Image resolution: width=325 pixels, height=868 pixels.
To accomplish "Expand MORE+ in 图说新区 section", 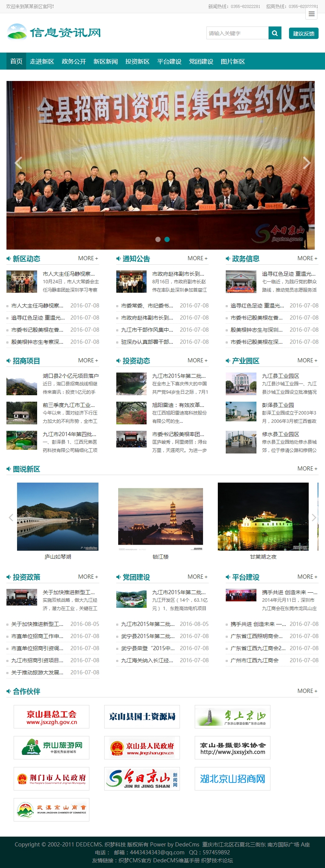I will click(307, 469).
